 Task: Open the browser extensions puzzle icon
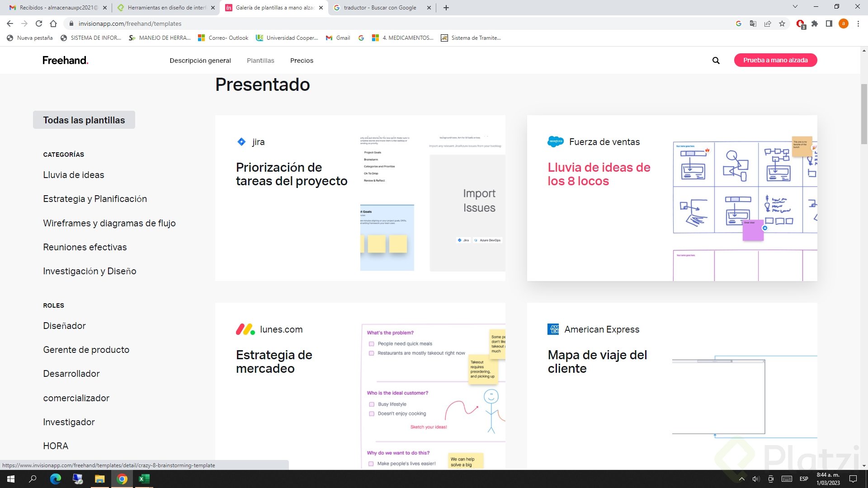tap(814, 23)
